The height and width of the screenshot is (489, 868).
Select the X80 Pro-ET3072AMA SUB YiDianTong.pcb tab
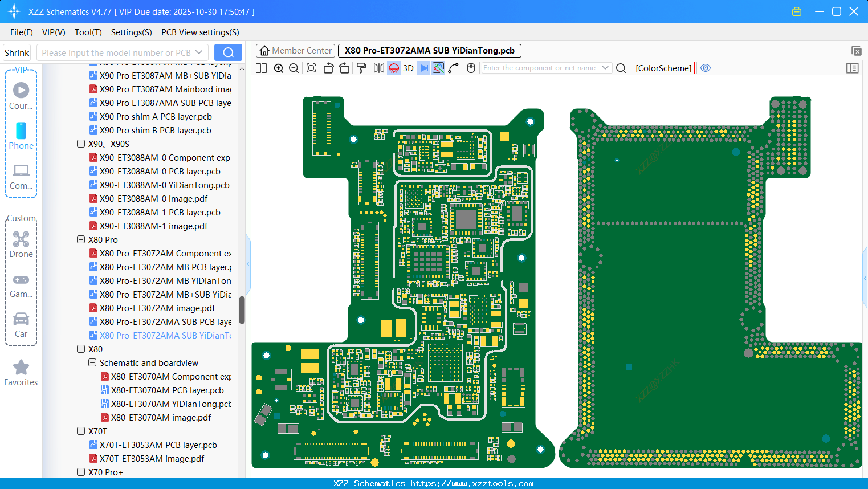tap(430, 51)
